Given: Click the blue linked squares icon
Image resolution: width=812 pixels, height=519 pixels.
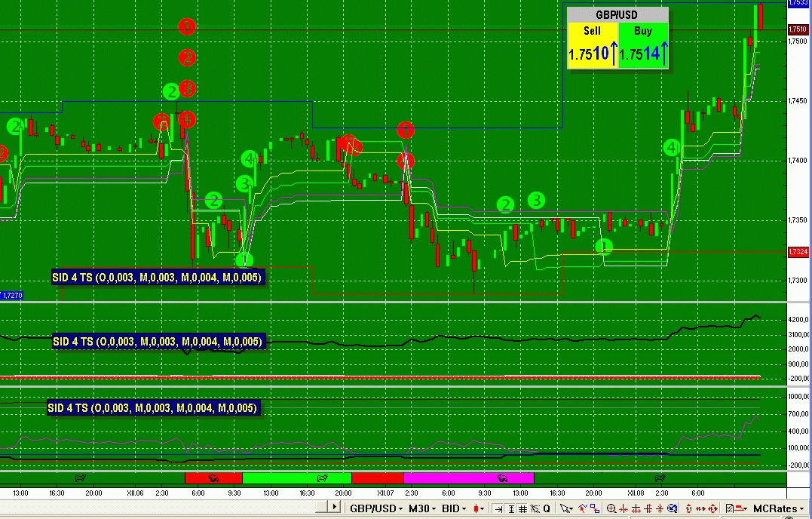Looking at the screenshot, I should pyautogui.click(x=595, y=508).
